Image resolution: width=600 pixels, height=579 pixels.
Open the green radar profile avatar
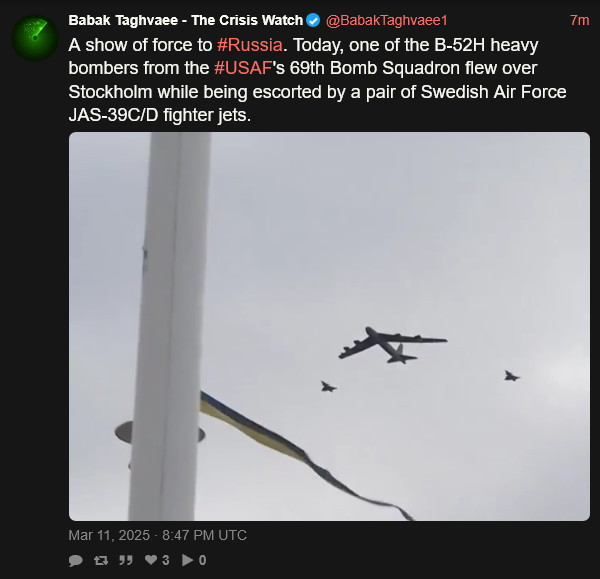pyautogui.click(x=35, y=38)
